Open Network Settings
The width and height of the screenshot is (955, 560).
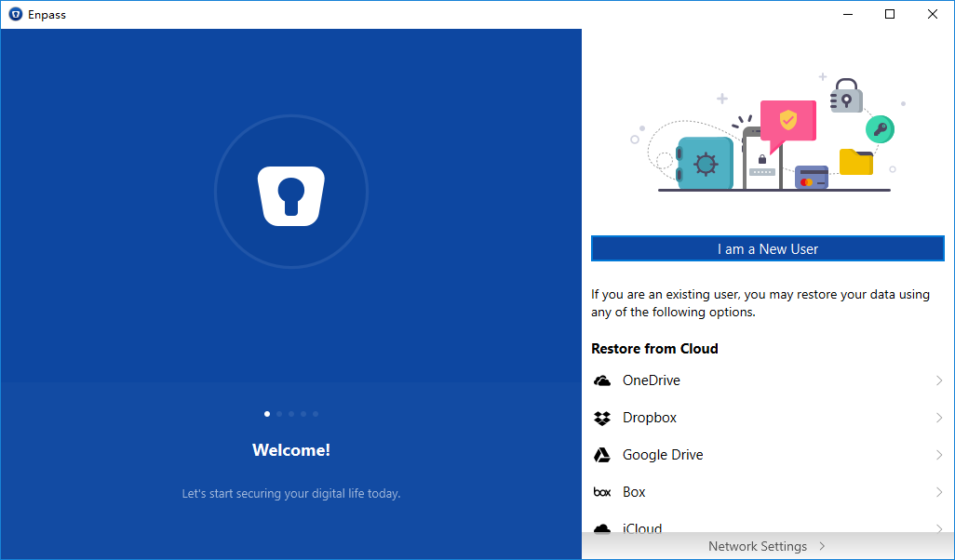pyautogui.click(x=767, y=546)
